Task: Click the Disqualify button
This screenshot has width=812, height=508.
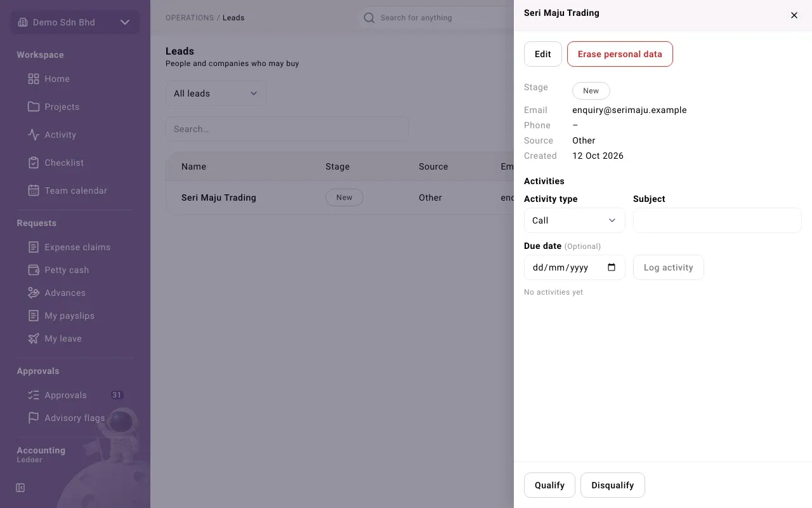Action: tap(613, 485)
